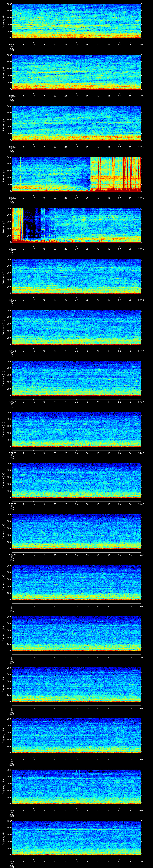Select the 13:20:00 spectrogram panel
Image resolution: width=153 pixels, height=868 pixels.
pyautogui.click(x=76, y=327)
